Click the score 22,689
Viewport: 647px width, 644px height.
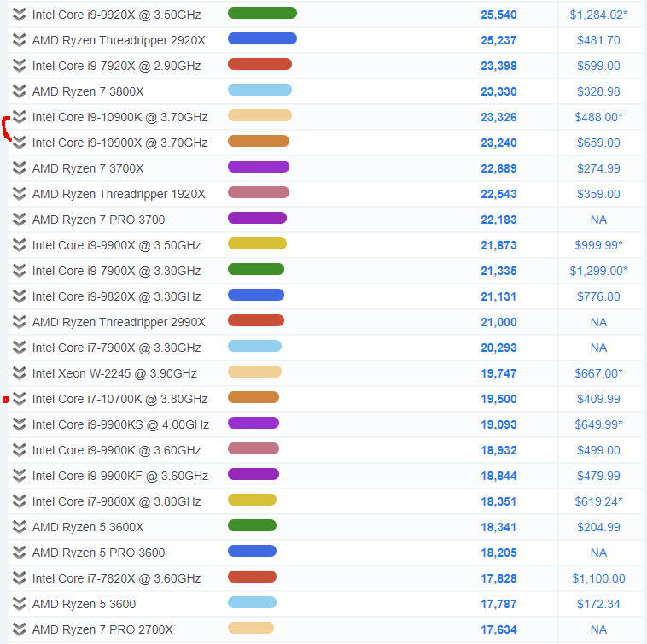point(498,168)
